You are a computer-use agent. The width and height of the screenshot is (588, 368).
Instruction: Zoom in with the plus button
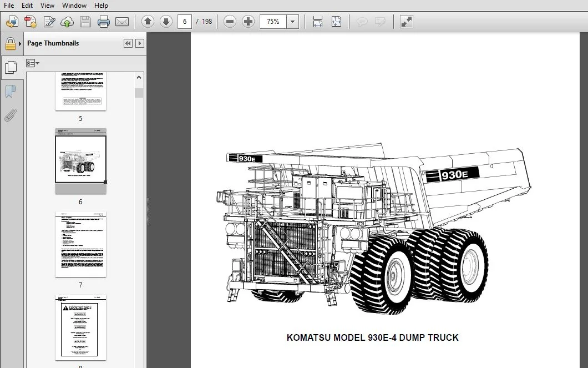(248, 22)
